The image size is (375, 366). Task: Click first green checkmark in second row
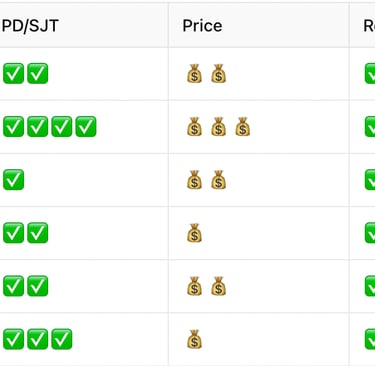point(14,127)
